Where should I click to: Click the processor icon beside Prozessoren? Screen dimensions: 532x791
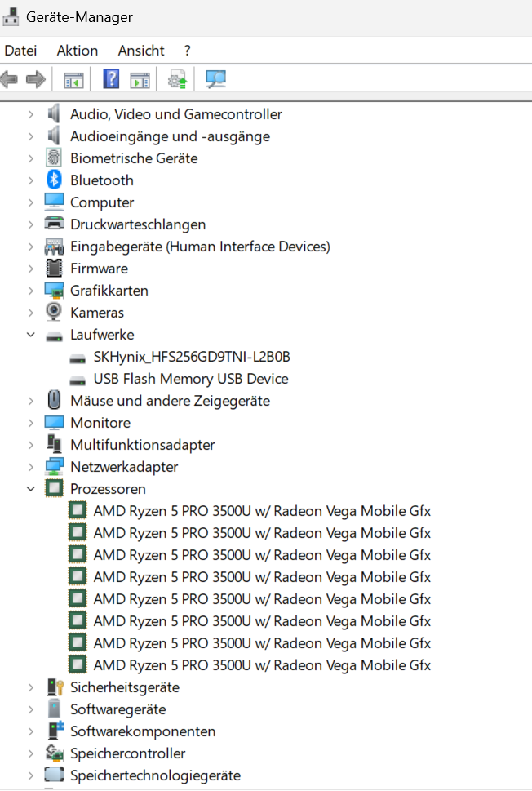click(54, 488)
